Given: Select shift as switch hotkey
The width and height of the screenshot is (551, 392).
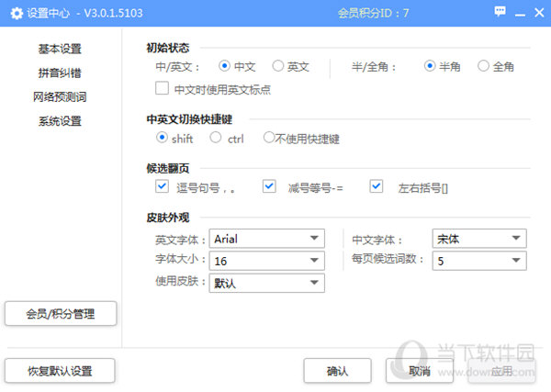Looking at the screenshot, I should 162,138.
